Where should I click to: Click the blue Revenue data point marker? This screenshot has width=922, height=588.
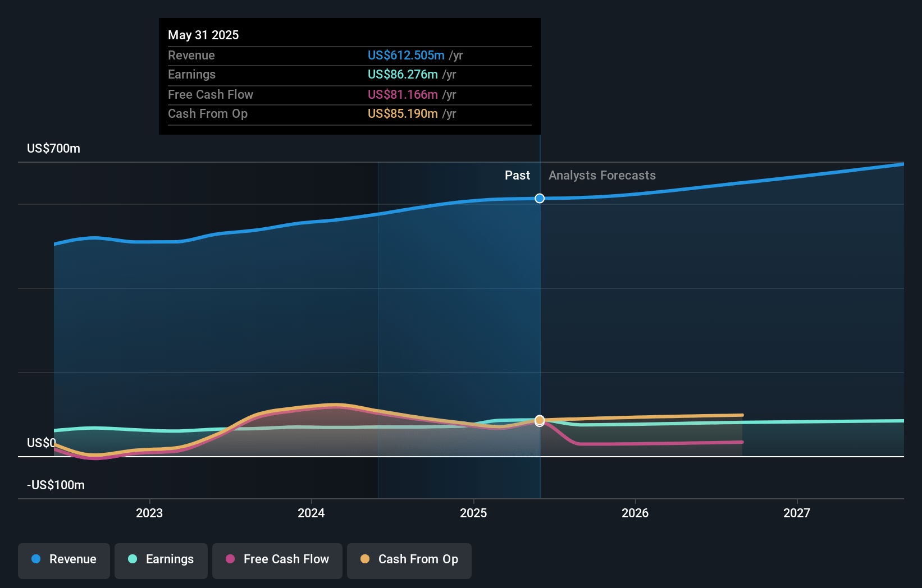tap(540, 198)
